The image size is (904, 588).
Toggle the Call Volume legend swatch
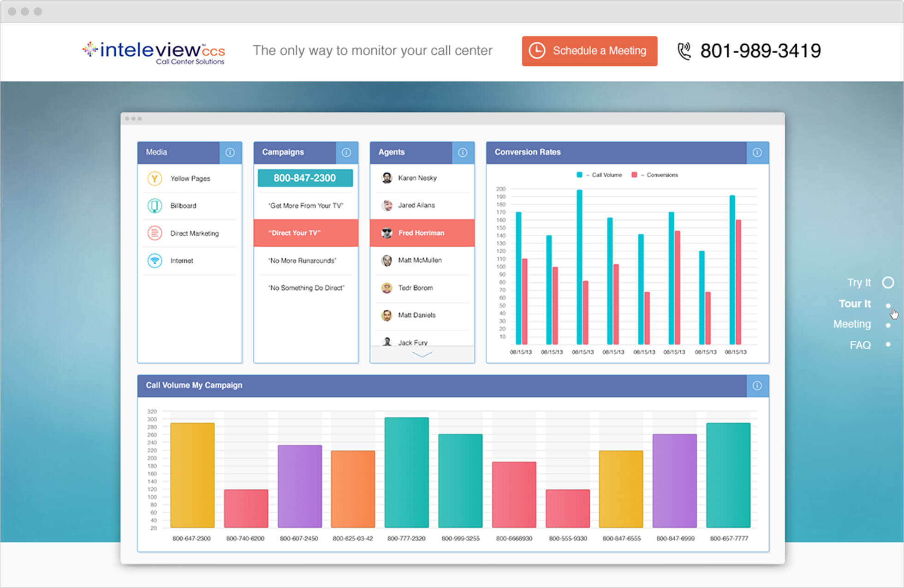pos(579,175)
